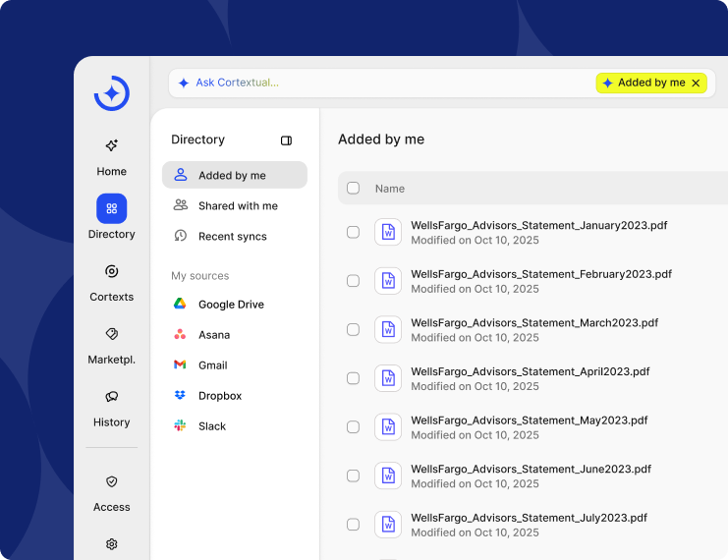Viewport: 728px width, 560px height.
Task: Check the box for January2023 statement
Action: (x=354, y=232)
